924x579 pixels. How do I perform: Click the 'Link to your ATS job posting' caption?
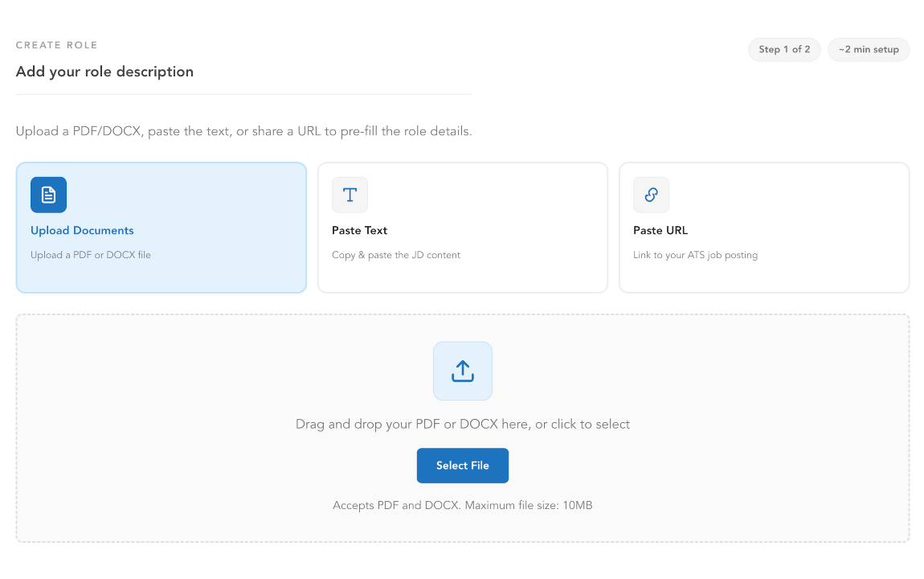[x=695, y=255]
